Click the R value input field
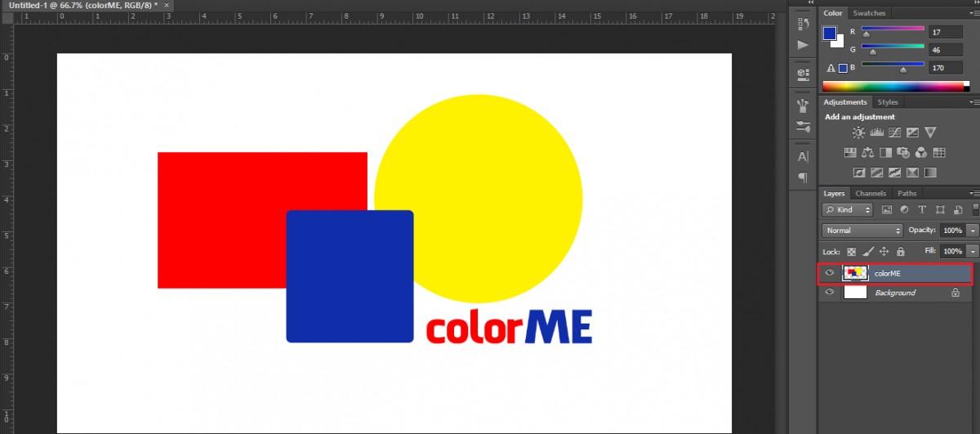Image resolution: width=980 pixels, height=434 pixels. click(945, 32)
